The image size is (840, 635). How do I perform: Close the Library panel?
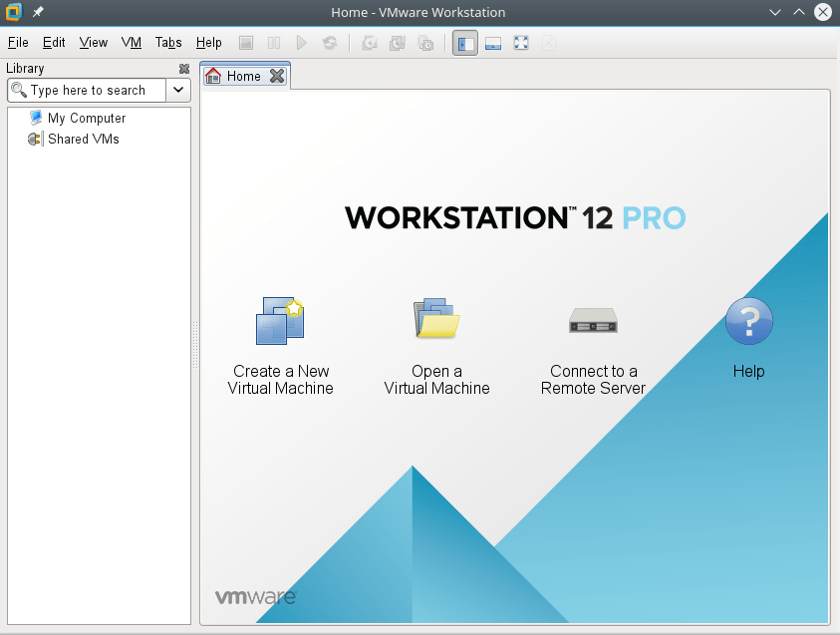pos(183,69)
